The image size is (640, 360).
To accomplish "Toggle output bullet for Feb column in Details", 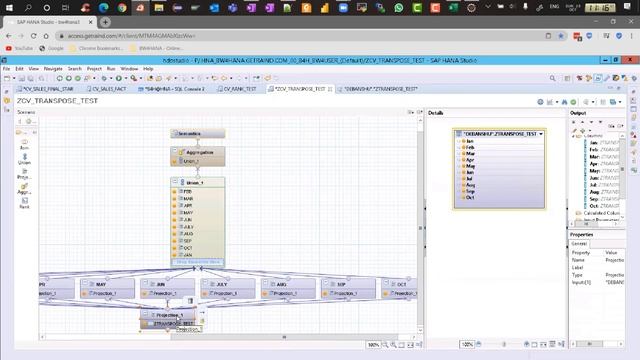I will pos(463,147).
